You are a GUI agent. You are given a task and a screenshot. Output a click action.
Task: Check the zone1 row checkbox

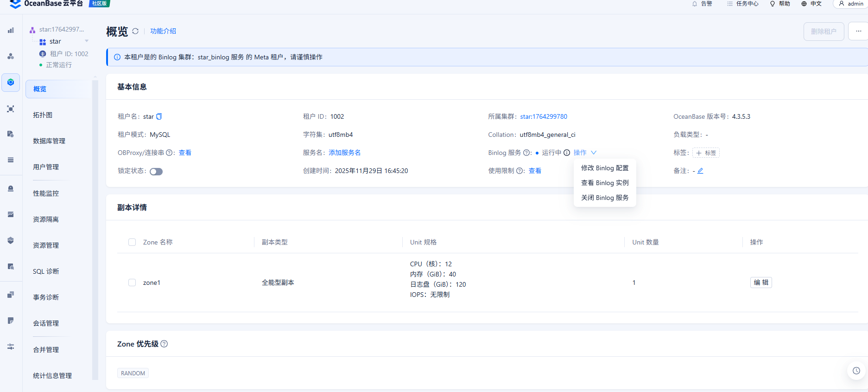tap(132, 283)
